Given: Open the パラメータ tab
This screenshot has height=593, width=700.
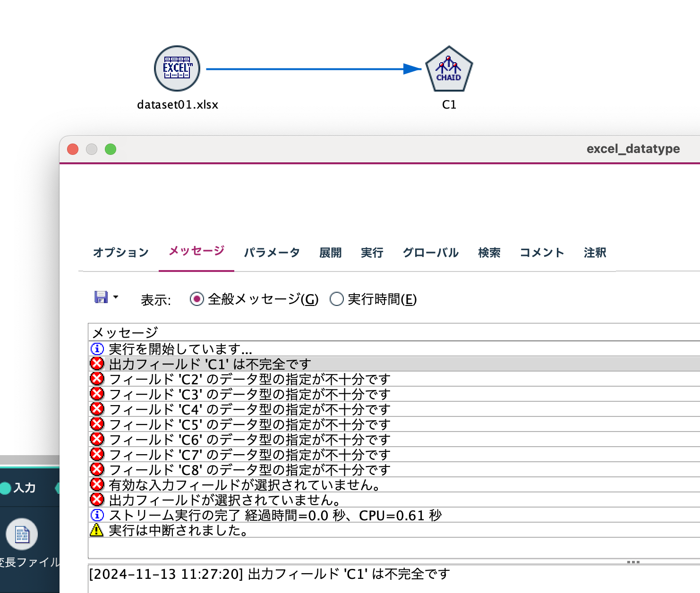Looking at the screenshot, I should (x=272, y=253).
